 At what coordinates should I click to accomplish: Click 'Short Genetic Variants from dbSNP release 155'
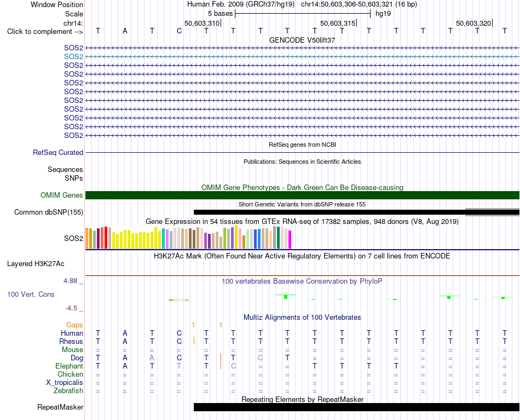click(x=302, y=204)
